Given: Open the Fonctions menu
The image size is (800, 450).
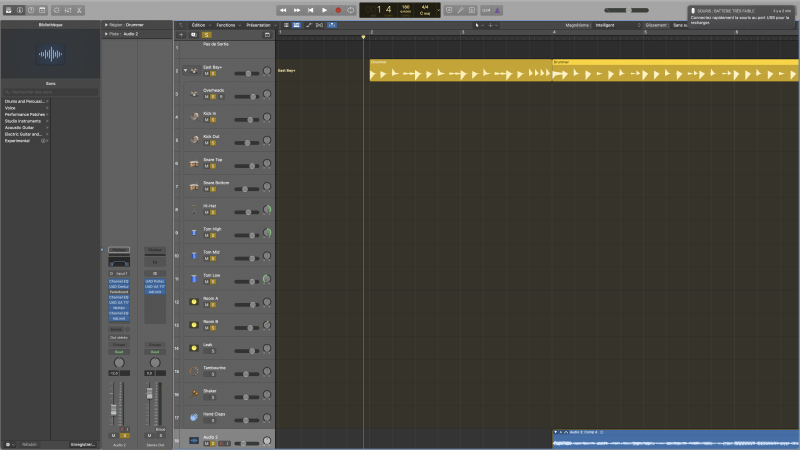Looking at the screenshot, I should [x=226, y=24].
